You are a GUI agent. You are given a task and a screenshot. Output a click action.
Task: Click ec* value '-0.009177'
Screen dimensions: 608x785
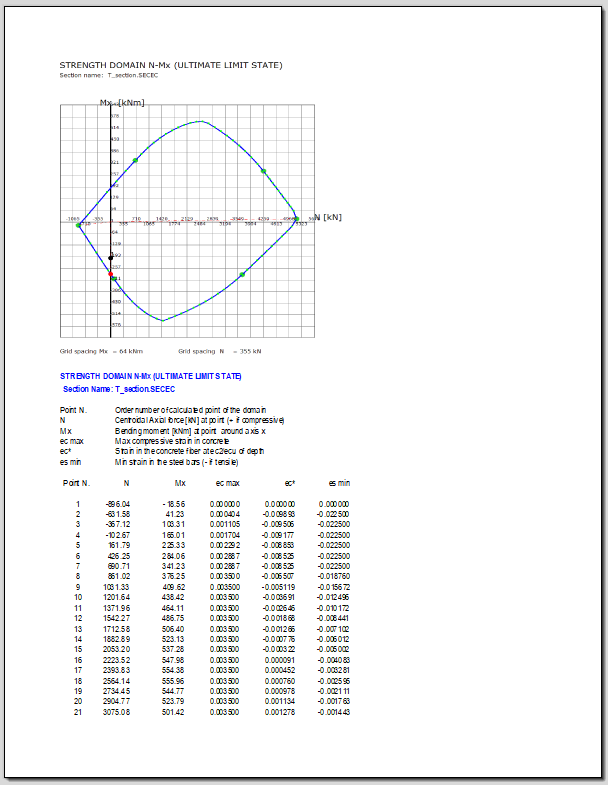[278, 535]
